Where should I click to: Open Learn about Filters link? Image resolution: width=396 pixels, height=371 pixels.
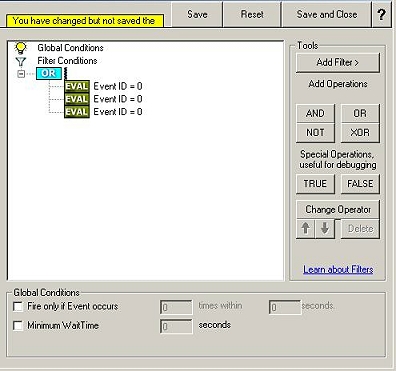[338, 269]
